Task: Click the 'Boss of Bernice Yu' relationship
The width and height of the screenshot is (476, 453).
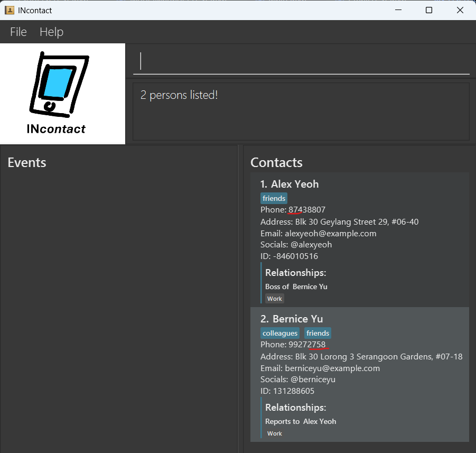Action: click(x=296, y=286)
